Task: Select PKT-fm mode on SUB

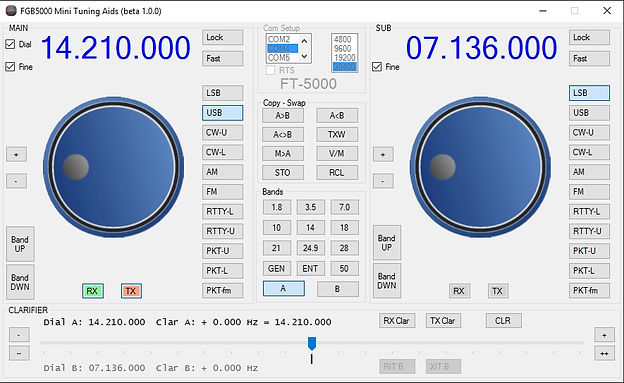Action: pos(589,291)
